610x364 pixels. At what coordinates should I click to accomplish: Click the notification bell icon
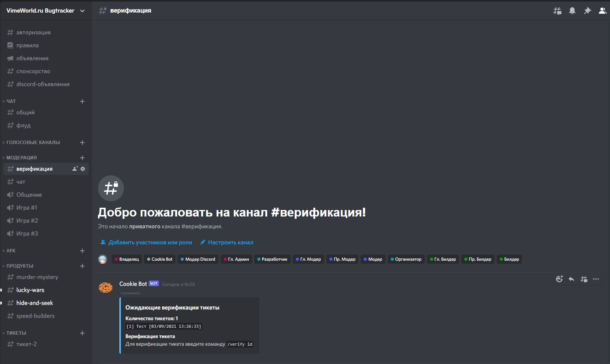pyautogui.click(x=572, y=11)
